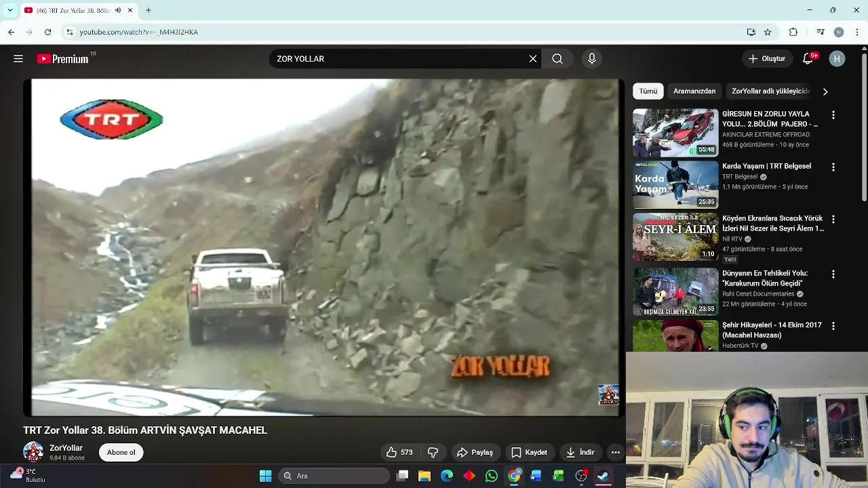
Task: Open the tab search dropdown arrow
Action: [9, 10]
